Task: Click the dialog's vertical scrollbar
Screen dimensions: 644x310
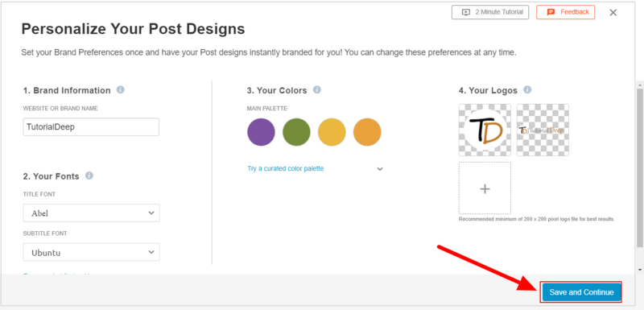Action: pyautogui.click(x=639, y=168)
